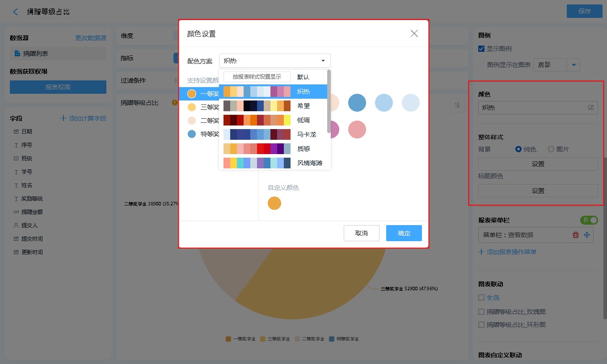Click the 确定 button
The image size is (607, 364).
click(x=404, y=233)
